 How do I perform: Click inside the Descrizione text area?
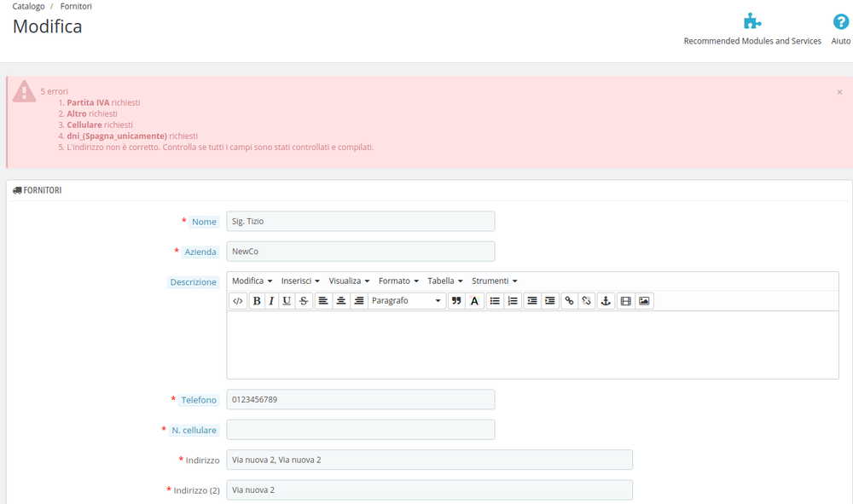pyautogui.click(x=532, y=345)
